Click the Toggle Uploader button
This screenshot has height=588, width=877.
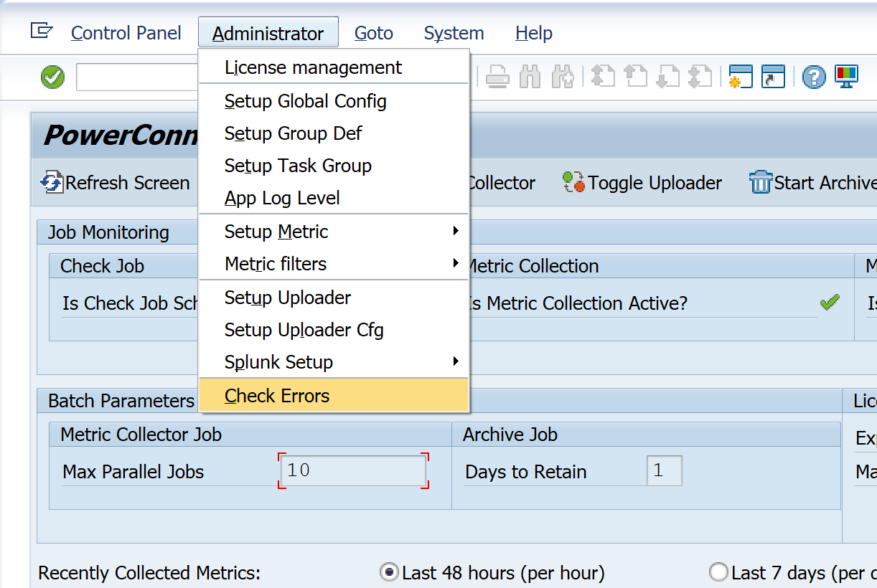642,183
